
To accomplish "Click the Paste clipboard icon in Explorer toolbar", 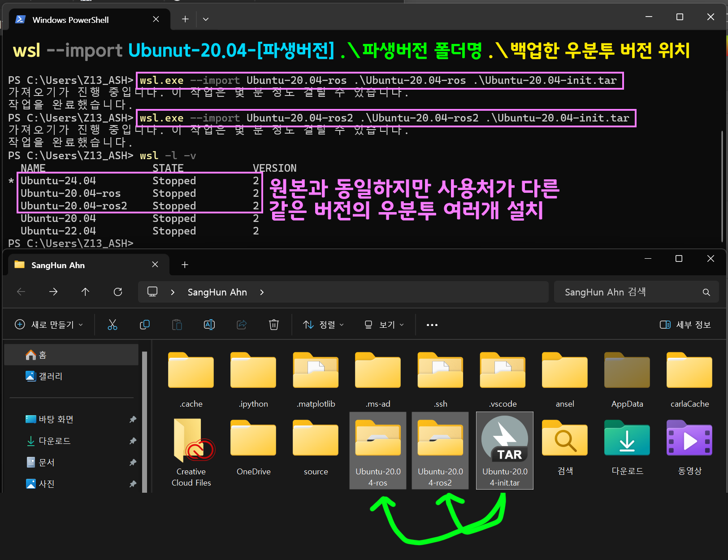I will coord(177,325).
